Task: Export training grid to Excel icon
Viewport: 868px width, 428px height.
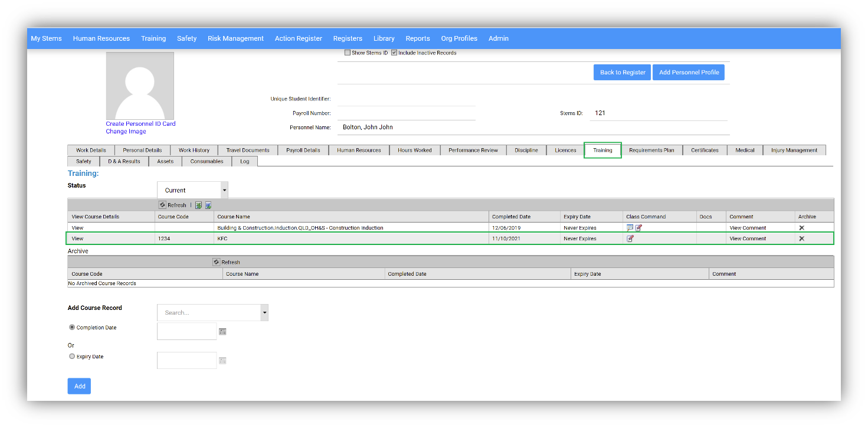Action: click(x=199, y=205)
